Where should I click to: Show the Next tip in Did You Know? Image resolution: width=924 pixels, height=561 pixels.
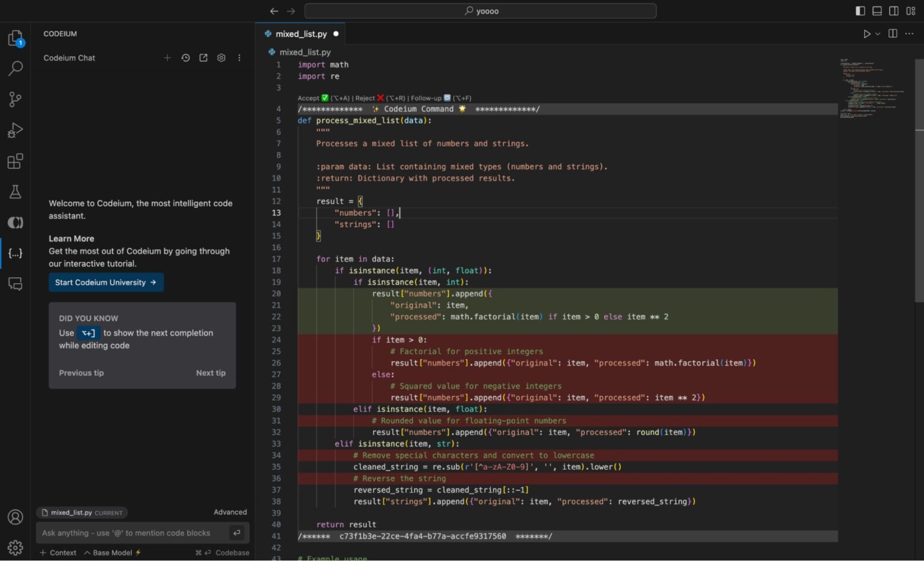coord(211,373)
